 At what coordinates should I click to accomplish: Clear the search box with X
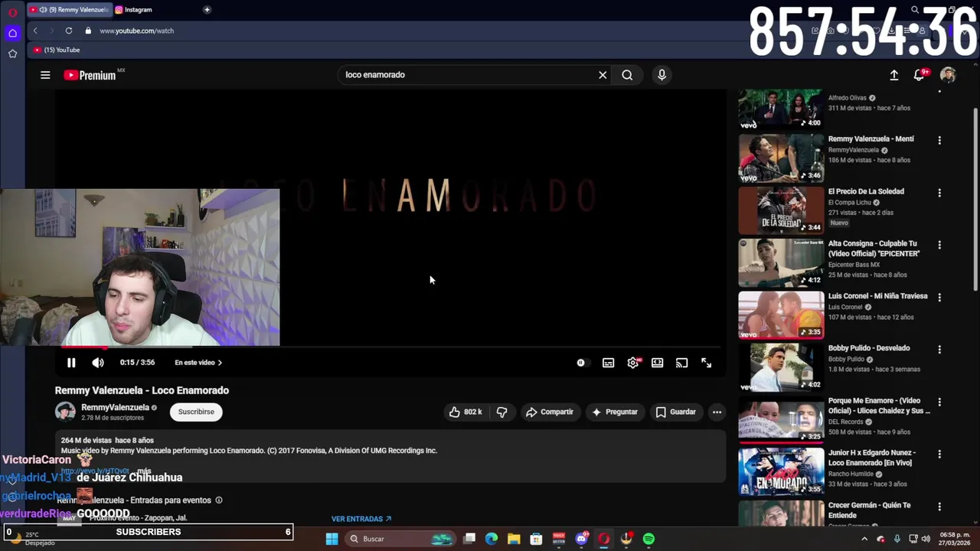[x=603, y=75]
